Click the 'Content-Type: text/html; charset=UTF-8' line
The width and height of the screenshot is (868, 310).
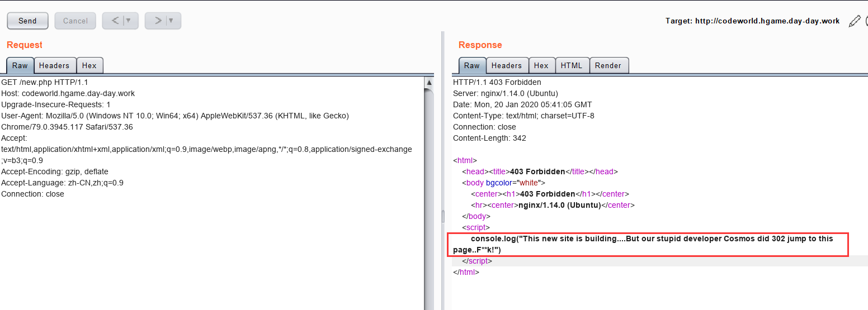[523, 116]
